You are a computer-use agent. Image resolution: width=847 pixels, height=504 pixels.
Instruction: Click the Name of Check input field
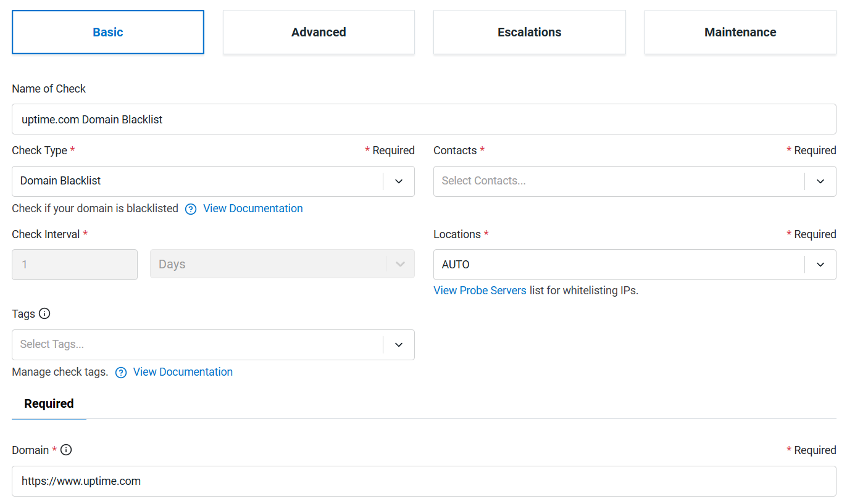pos(424,119)
